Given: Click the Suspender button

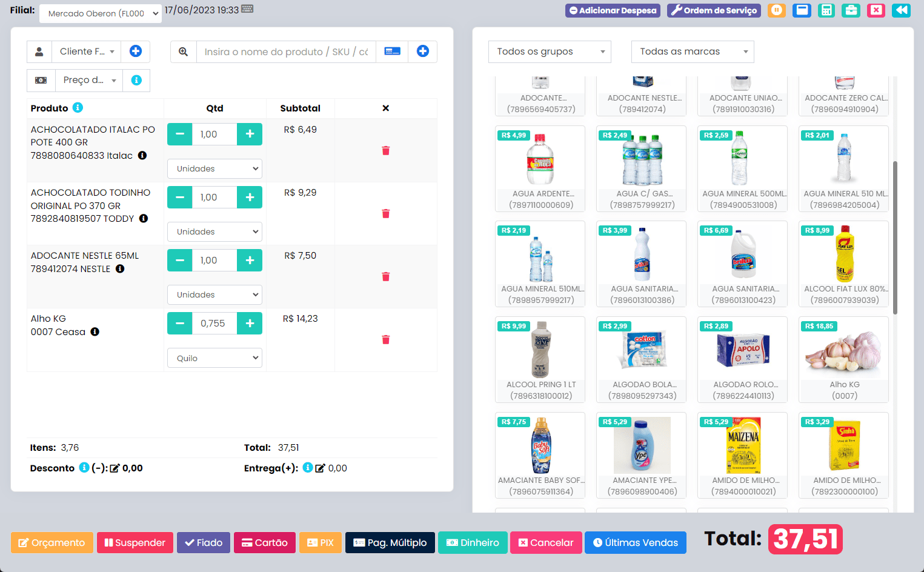Looking at the screenshot, I should [135, 542].
